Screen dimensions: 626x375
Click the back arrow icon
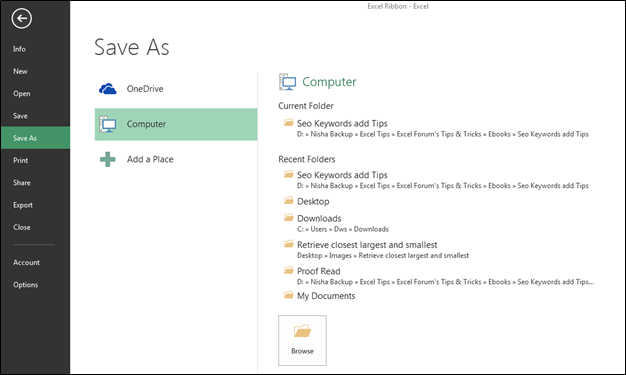coord(22,18)
